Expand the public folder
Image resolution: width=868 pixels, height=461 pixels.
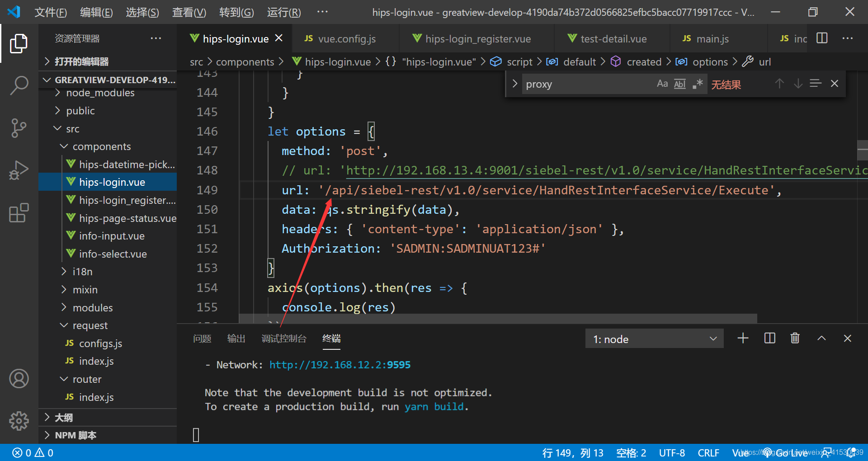108,111
